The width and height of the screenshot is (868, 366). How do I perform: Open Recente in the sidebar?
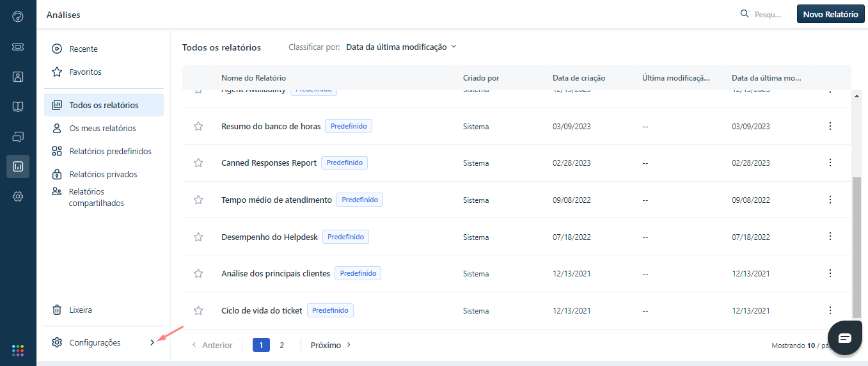104,49
